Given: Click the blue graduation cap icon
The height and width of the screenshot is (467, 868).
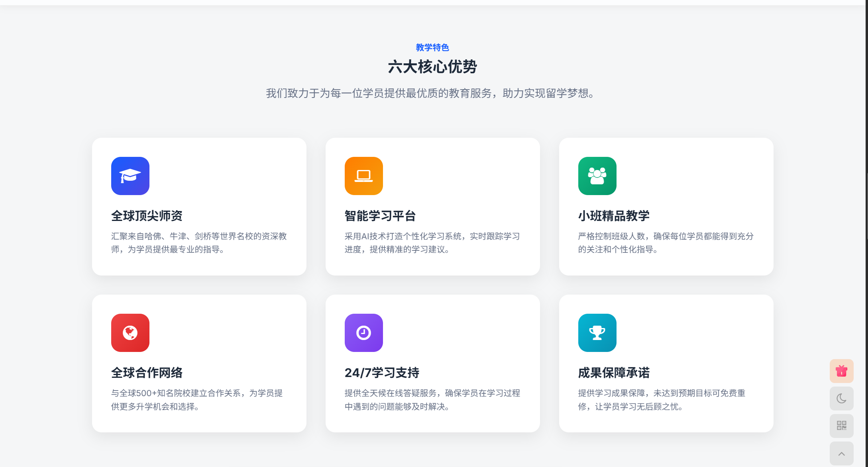Looking at the screenshot, I should (x=130, y=176).
